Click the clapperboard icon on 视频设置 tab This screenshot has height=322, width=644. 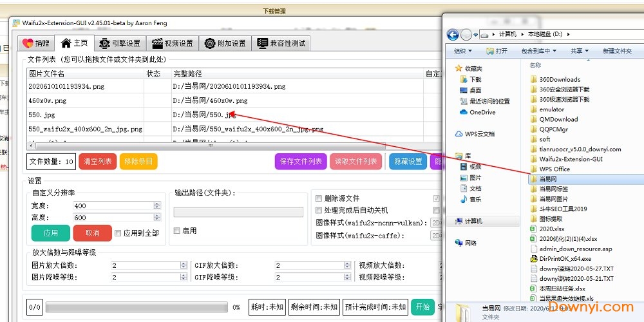click(156, 43)
